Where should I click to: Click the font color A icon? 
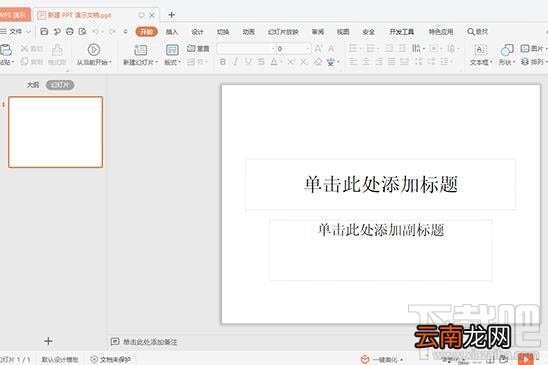[274, 62]
